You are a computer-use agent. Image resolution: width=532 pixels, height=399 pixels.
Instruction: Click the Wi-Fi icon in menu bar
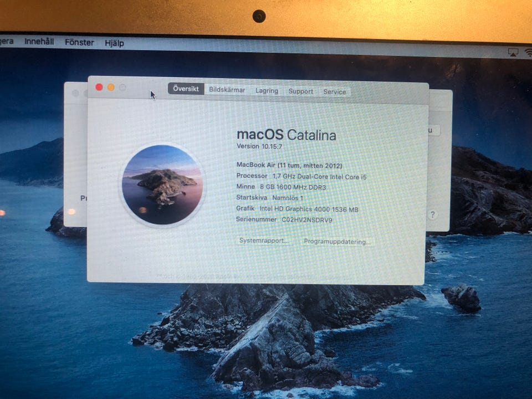528,53
